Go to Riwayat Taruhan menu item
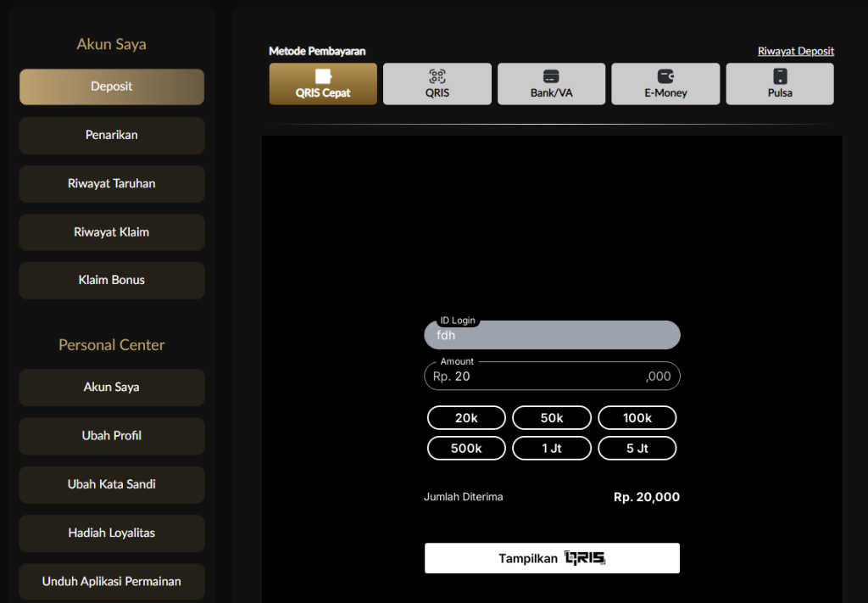 pos(112,183)
